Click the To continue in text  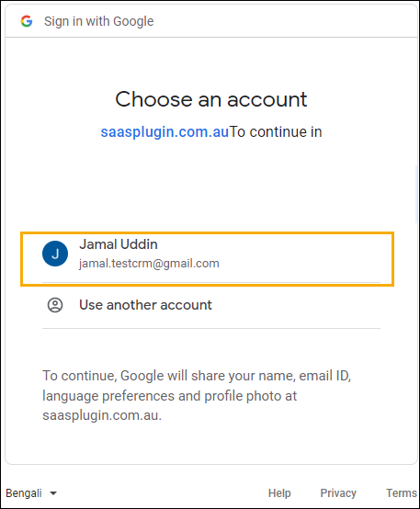point(276,132)
